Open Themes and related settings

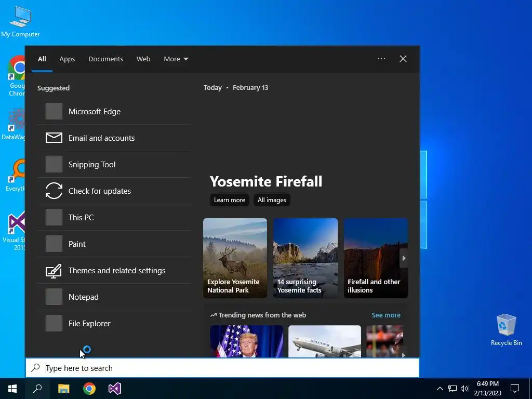click(x=114, y=270)
